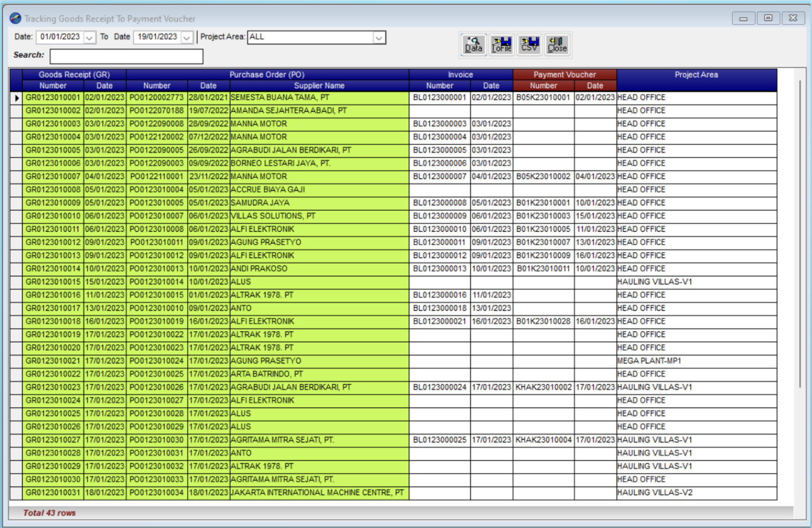Select supplier AMANDA SEJAHTERA ABADI, PT
The height and width of the screenshot is (528, 812).
pyautogui.click(x=319, y=111)
